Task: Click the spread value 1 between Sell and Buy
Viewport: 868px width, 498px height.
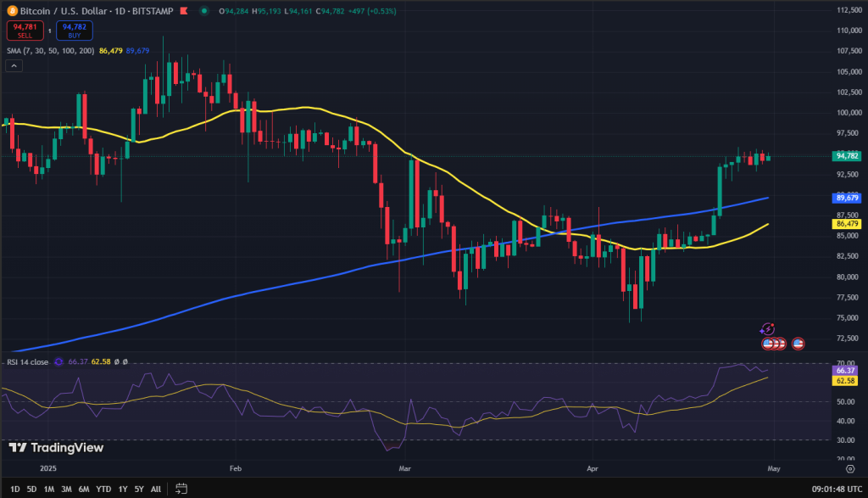Action: (x=50, y=31)
